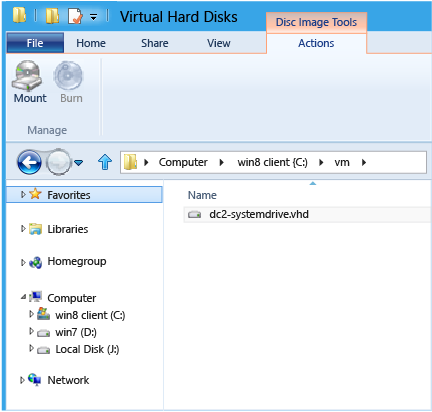Screen dimensions: 432x412
Task: Click the quick access Properties icon
Action: coord(75,16)
